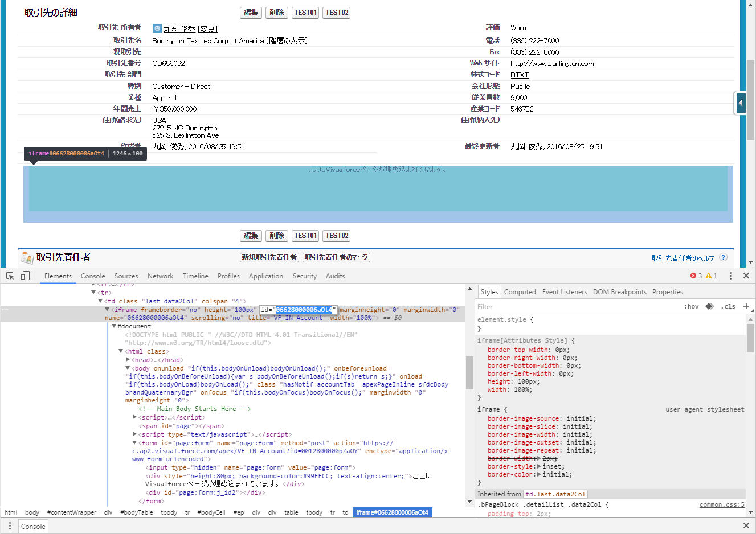Click TEST01 button beside 取引先の詳細 heading
Screen dimensions: 756x534
pos(305,13)
